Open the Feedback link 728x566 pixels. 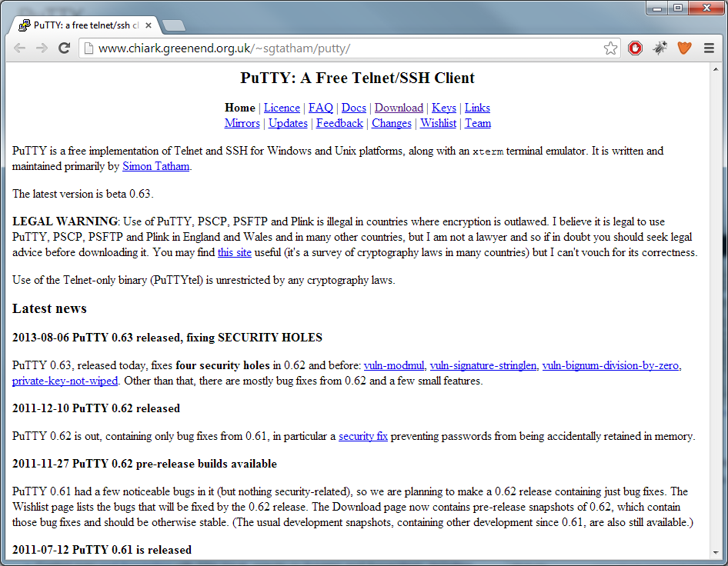(x=339, y=123)
